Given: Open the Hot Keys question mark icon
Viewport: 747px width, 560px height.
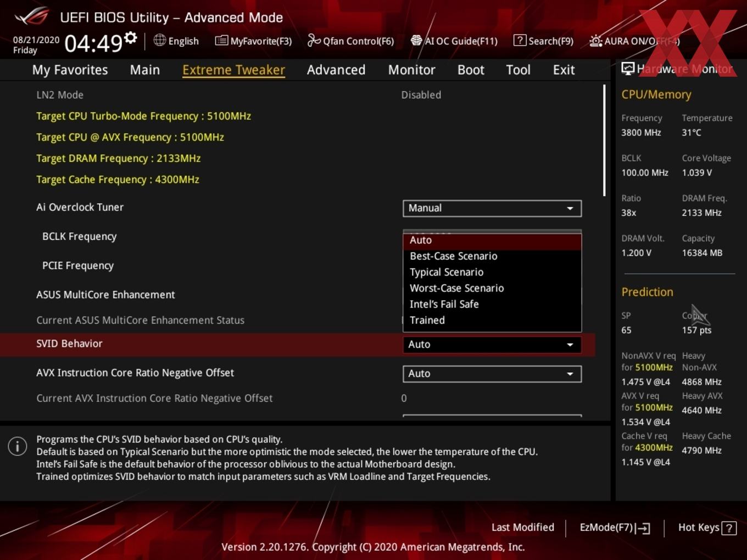Looking at the screenshot, I should 729,528.
